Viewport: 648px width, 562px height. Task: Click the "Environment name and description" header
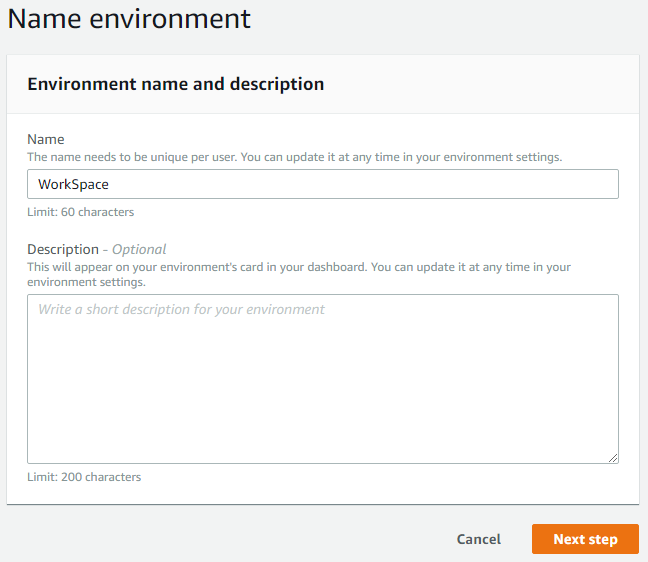pyautogui.click(x=175, y=84)
